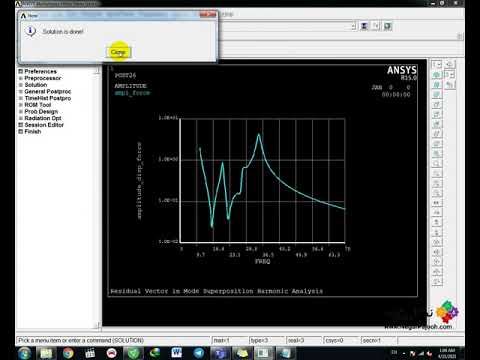Select General Postproc in the Main Menu
This screenshot has height=360, width=480.
click(x=48, y=91)
